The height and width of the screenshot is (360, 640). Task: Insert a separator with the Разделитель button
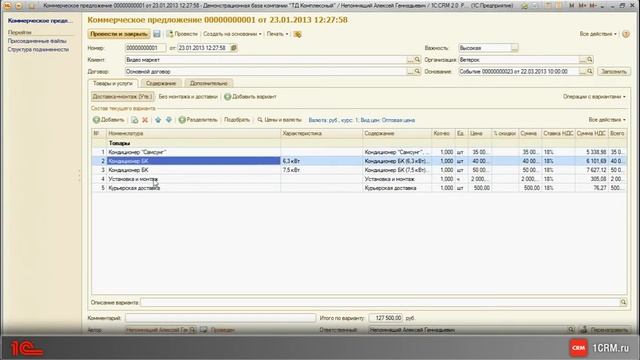tap(198, 120)
